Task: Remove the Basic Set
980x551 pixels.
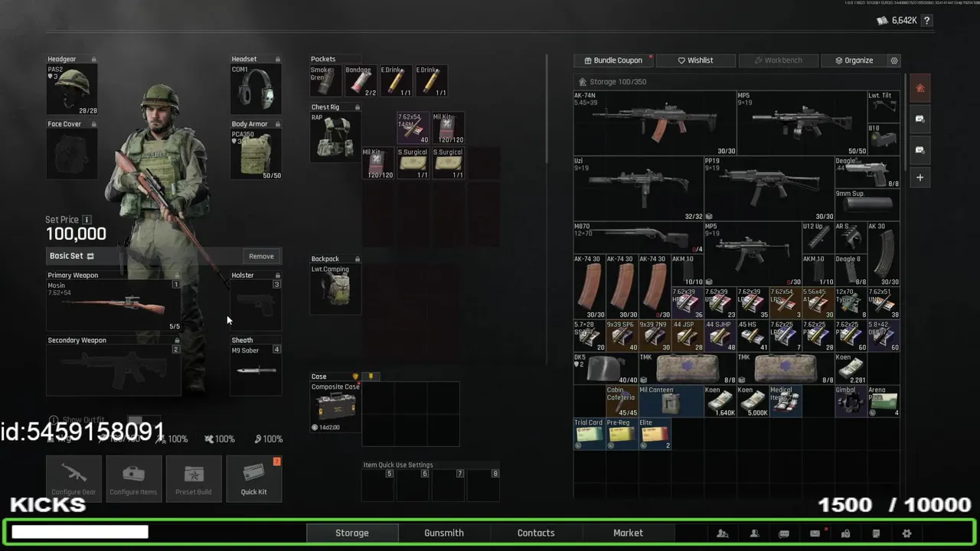Action: 261,256
